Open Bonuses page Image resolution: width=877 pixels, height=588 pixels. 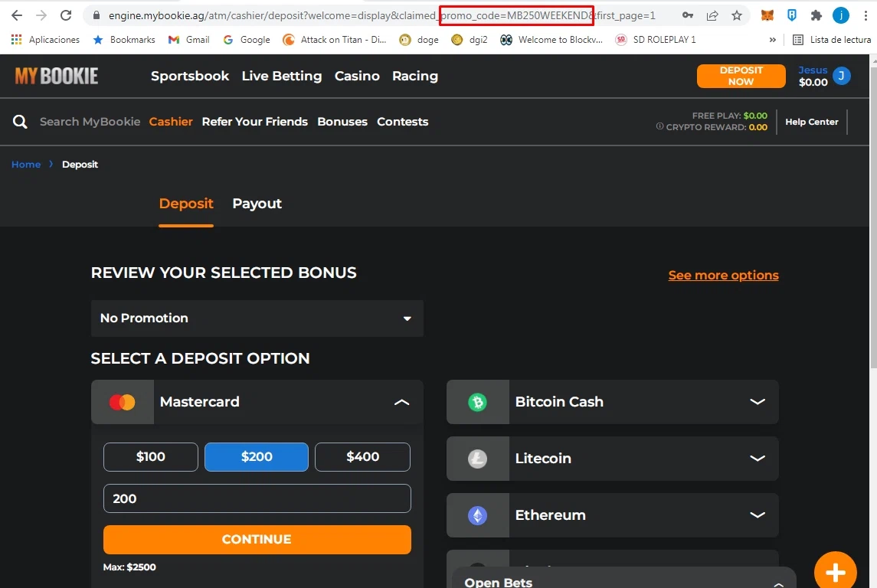(342, 122)
